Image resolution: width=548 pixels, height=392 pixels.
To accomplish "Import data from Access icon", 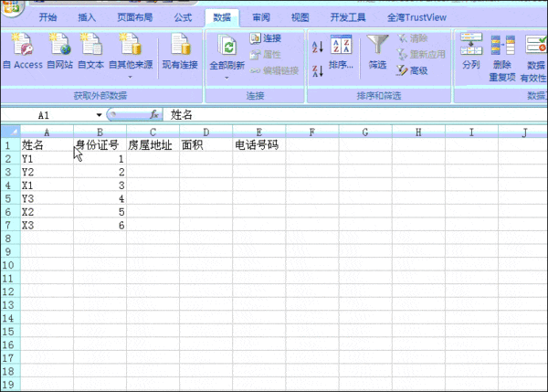I will pyautogui.click(x=22, y=44).
